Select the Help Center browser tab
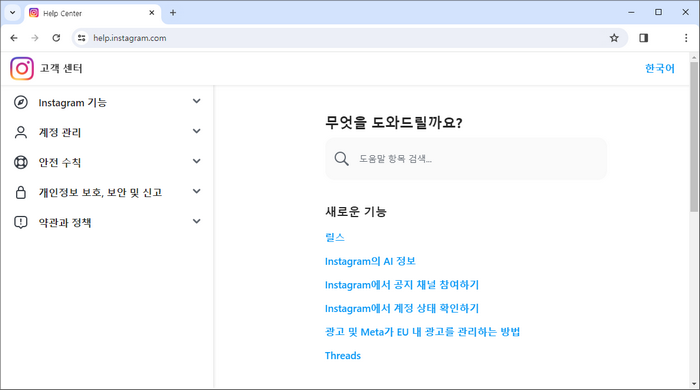This screenshot has height=390, width=700. 93,13
